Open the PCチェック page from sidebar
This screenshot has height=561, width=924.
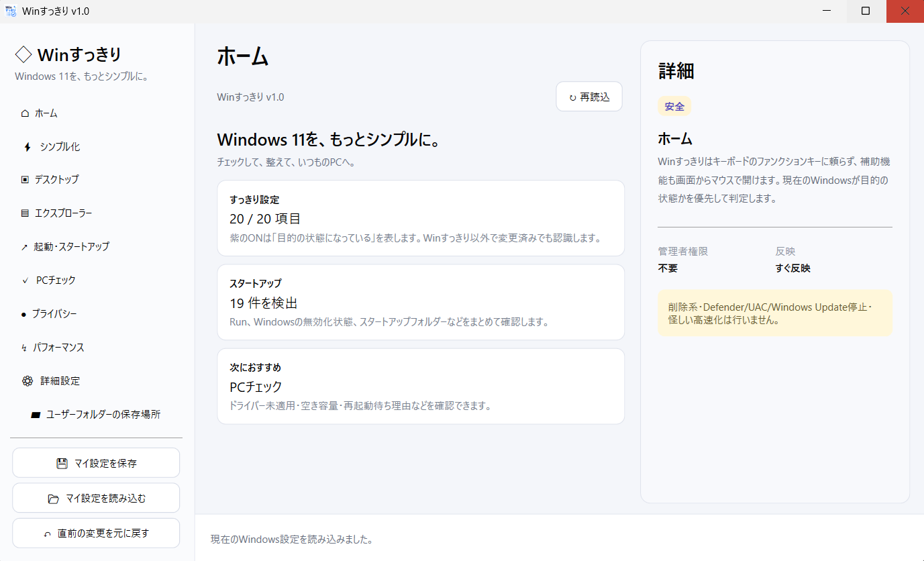97,280
